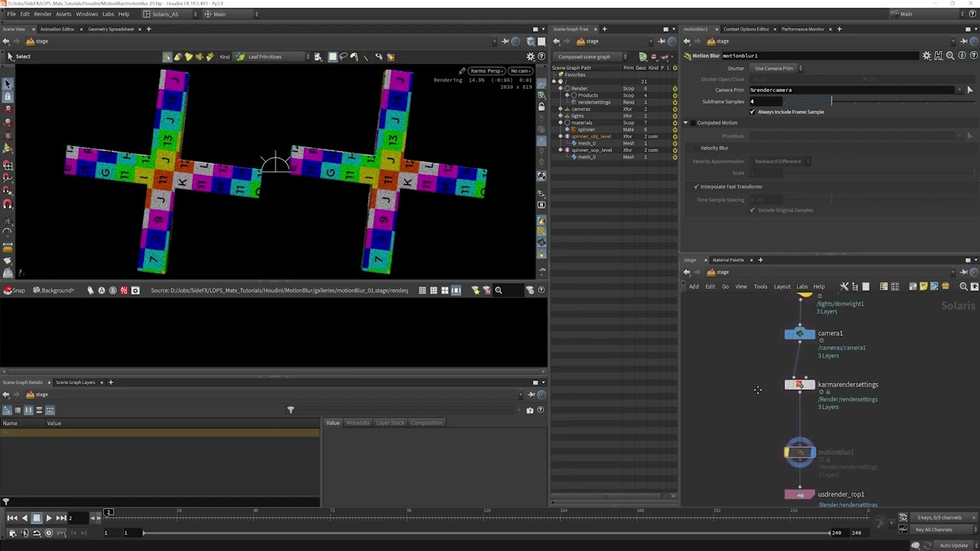Click the timeline range slider bar
This screenshot has width=980, height=551.
click(486, 533)
